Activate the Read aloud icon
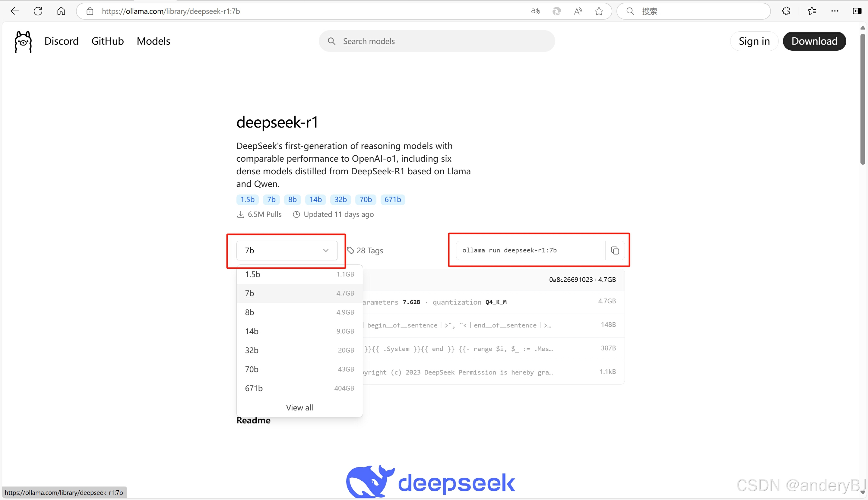The image size is (868, 500). [x=578, y=11]
